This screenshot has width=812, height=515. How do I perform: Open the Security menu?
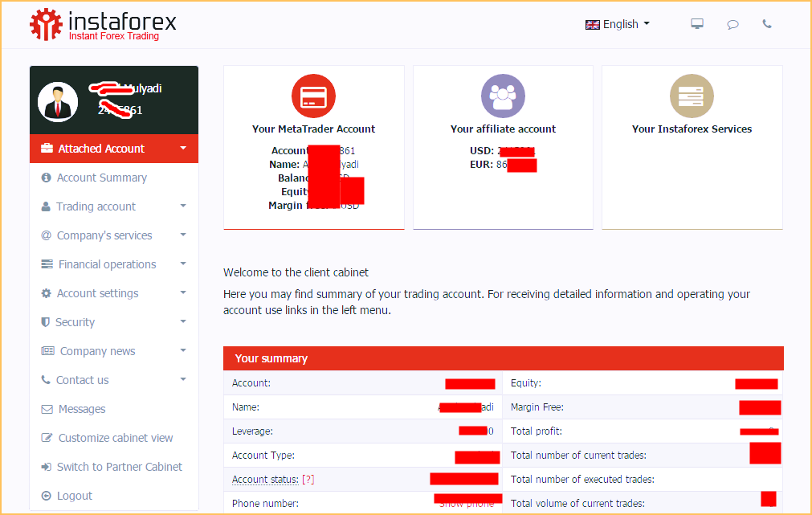(x=75, y=322)
